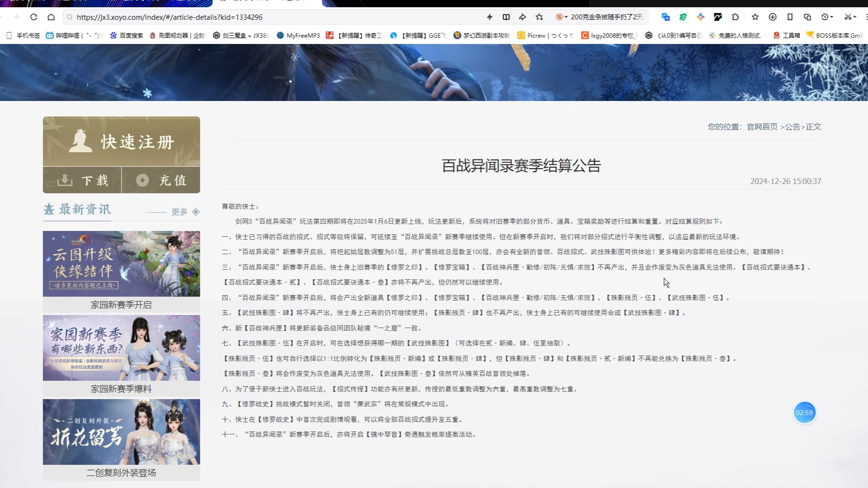Viewport: 868px width, 488px height.
Task: Open the extensions puzzle icon
Action: 735,17
